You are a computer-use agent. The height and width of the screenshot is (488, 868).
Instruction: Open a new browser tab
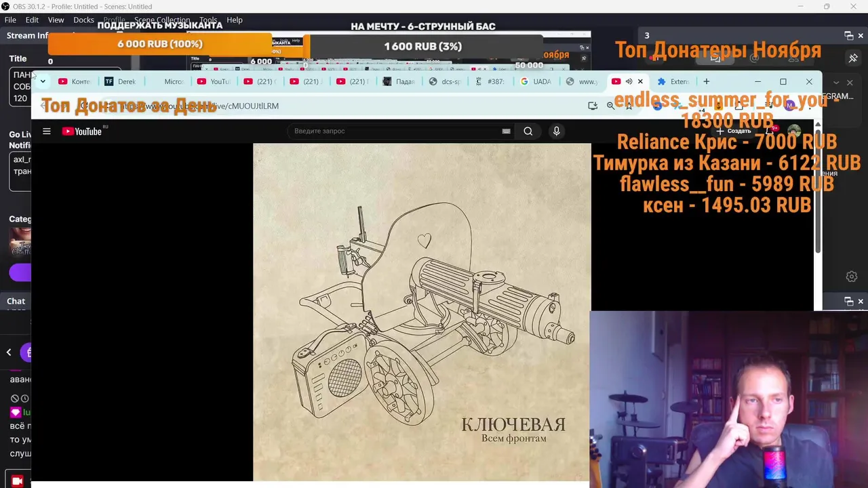point(706,81)
